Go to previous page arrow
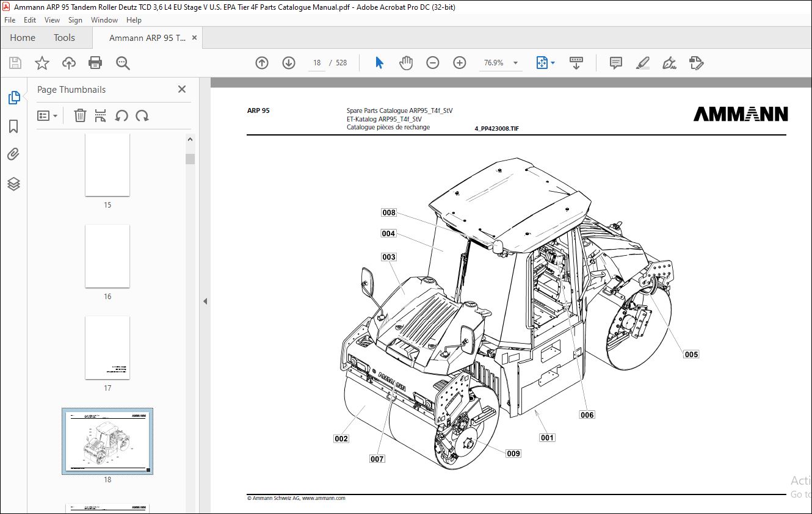Image resolution: width=812 pixels, height=514 pixels. coord(262,63)
